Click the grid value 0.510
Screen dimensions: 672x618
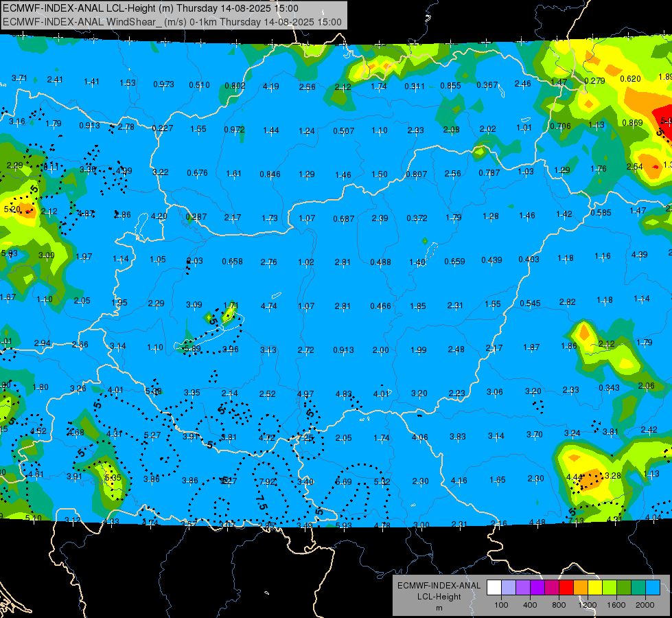[x=199, y=85]
